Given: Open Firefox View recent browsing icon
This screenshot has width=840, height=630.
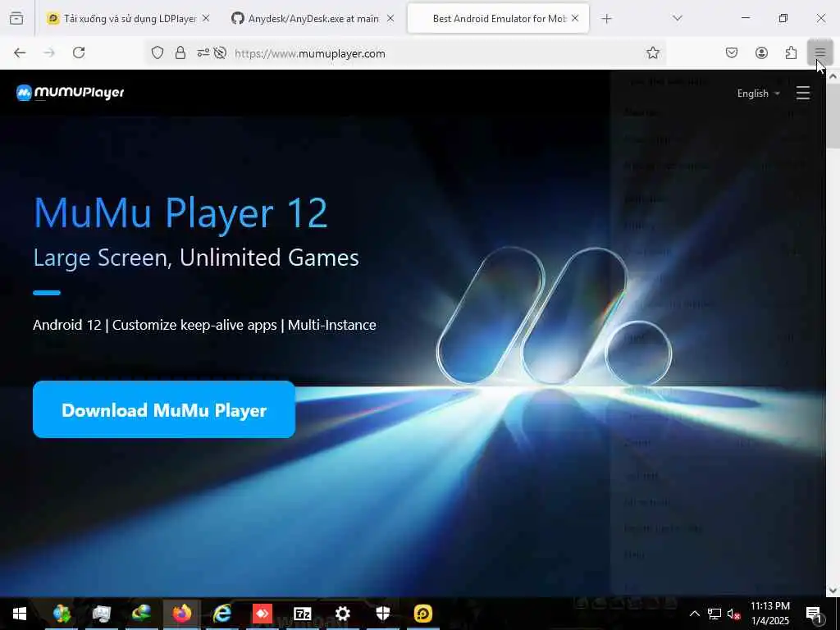Looking at the screenshot, I should [x=16, y=19].
